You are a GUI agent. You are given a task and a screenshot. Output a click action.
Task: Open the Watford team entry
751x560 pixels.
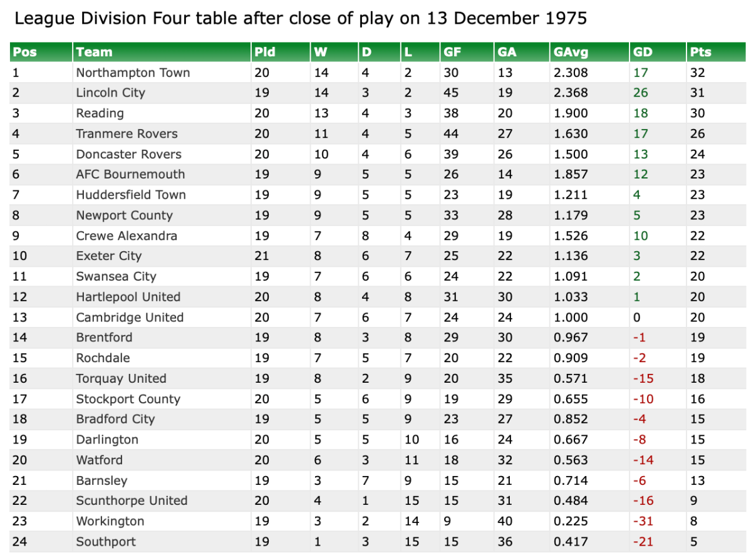click(x=99, y=460)
